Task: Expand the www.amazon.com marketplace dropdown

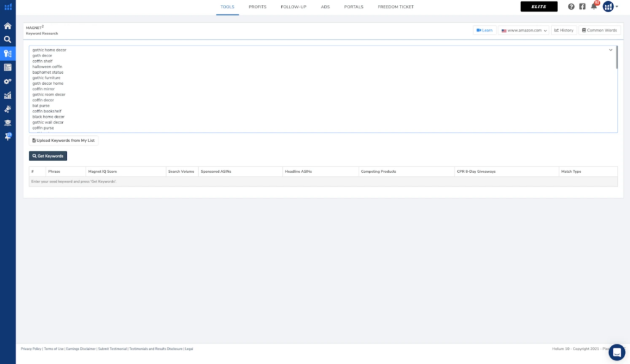Action: [524, 30]
